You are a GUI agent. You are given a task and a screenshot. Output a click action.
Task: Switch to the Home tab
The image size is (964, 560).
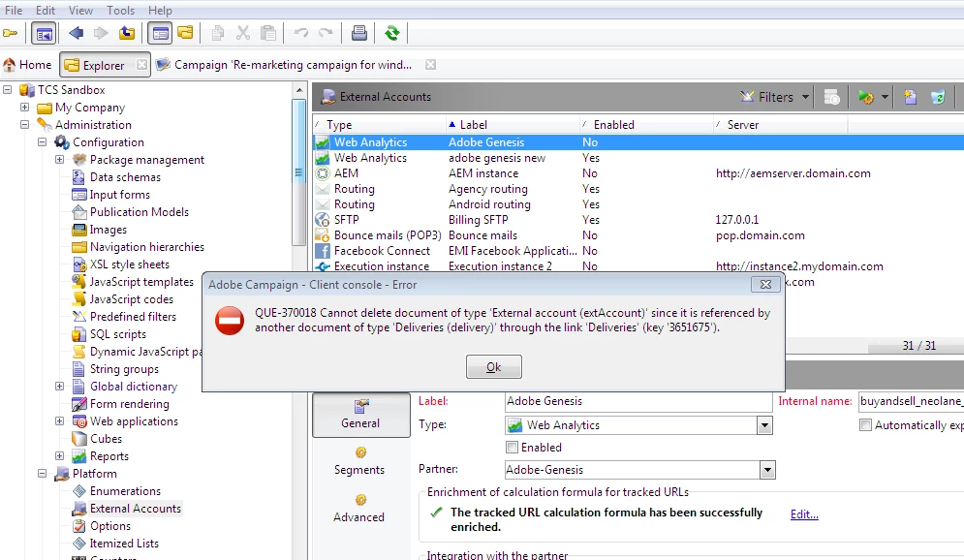click(28, 65)
